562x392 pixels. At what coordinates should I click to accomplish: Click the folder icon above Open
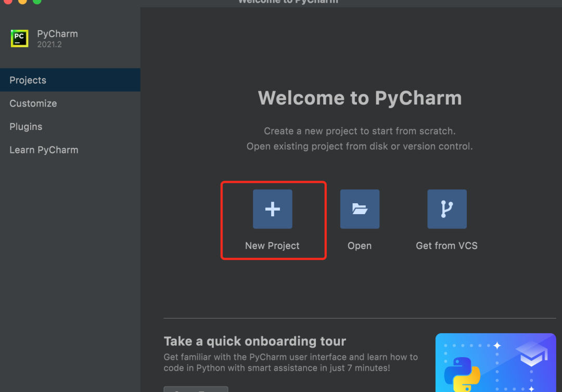pyautogui.click(x=360, y=208)
